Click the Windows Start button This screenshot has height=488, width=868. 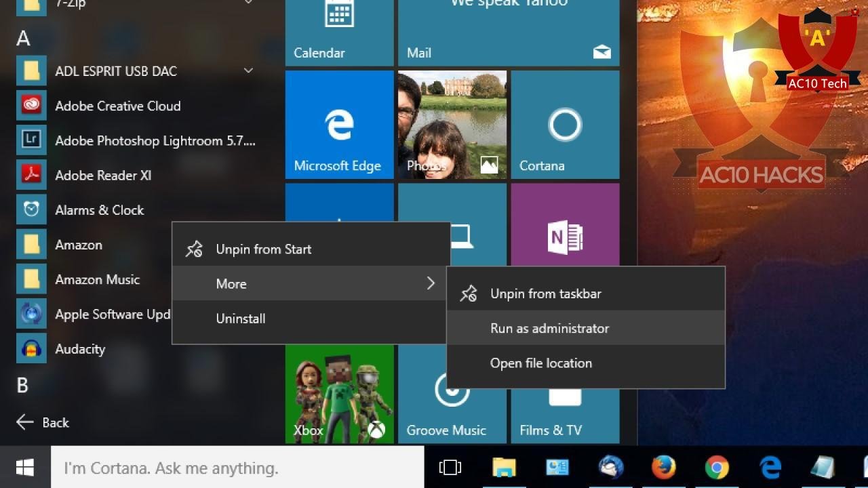point(25,467)
